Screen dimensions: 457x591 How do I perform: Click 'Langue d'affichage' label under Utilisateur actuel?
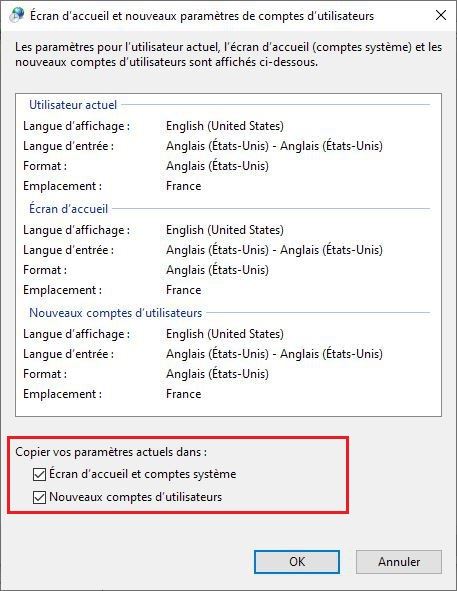(x=77, y=126)
